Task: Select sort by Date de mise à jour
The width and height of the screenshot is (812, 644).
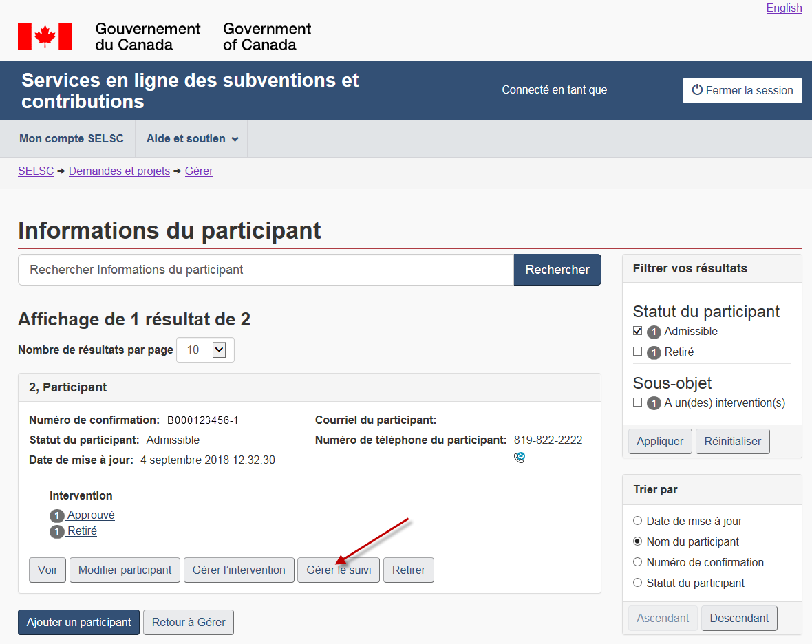Action: tap(637, 521)
